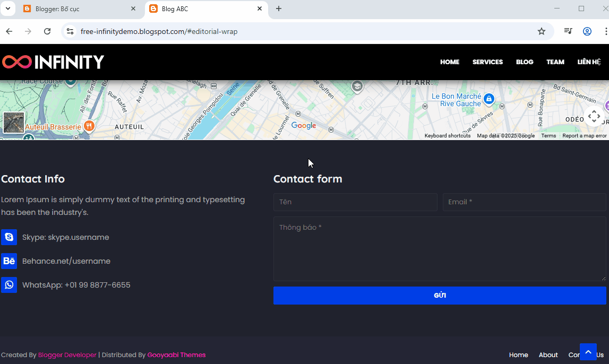Open SERVICES in the site navigation
Image resolution: width=609 pixels, height=364 pixels.
pos(487,62)
